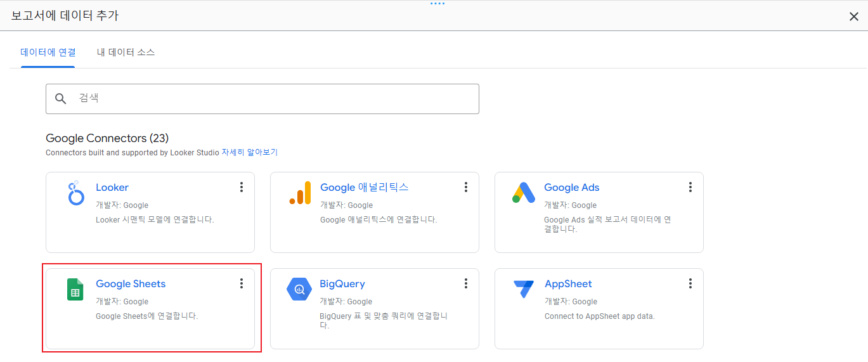Click 'Connect to AppSheet app data.' description

(x=600, y=316)
